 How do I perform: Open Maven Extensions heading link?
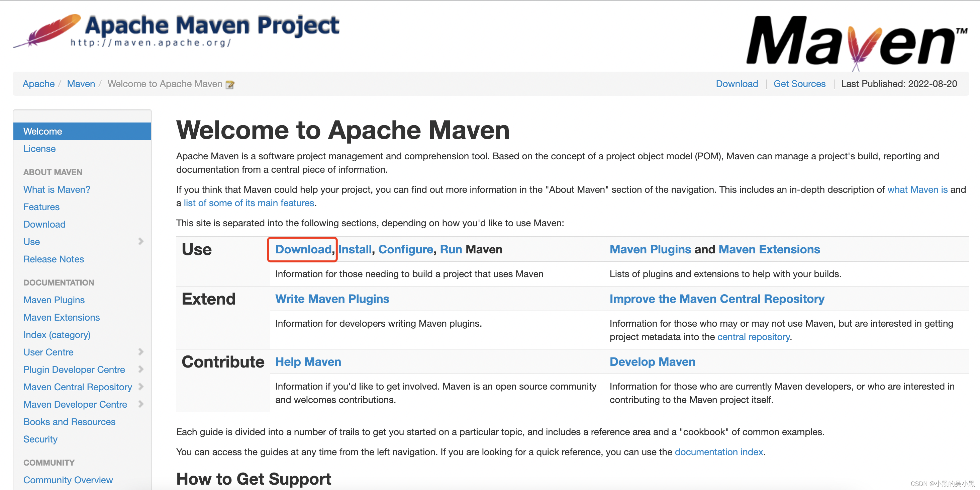point(769,249)
